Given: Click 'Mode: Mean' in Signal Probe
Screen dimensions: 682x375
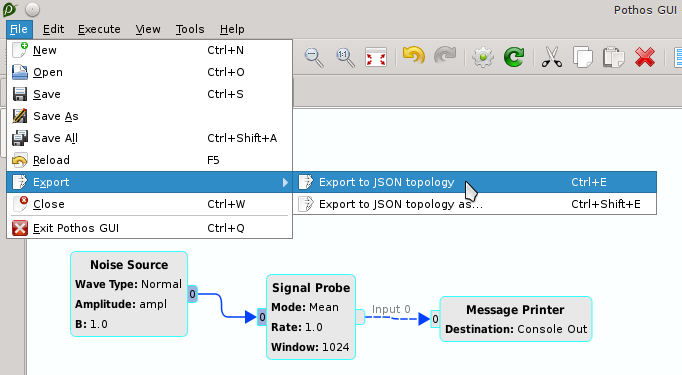Looking at the screenshot, I should click(x=305, y=307).
